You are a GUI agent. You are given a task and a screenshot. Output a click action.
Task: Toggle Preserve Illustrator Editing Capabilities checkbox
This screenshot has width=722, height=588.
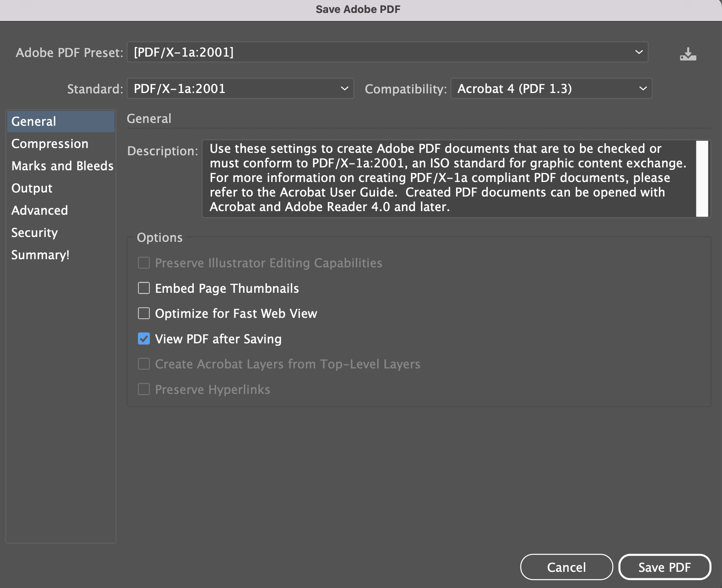(x=144, y=263)
